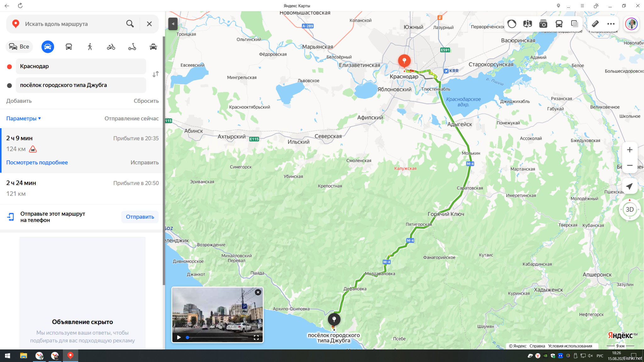
Task: Select the car route mode
Action: coord(47,47)
